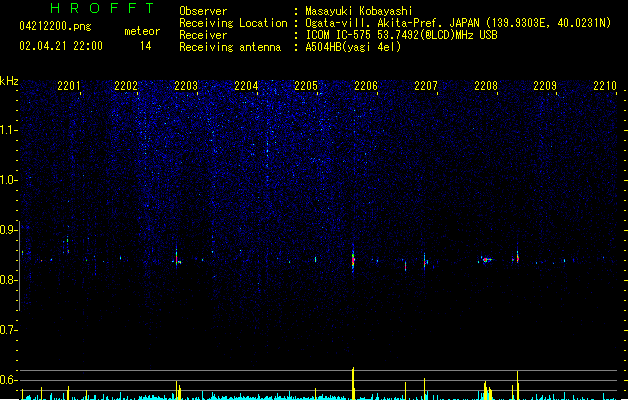Click the kHz axis unit label
The height and width of the screenshot is (400, 629).
coord(9,81)
